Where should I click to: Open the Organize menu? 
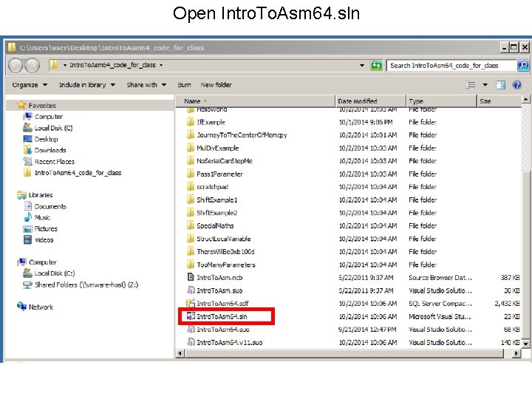(30, 85)
